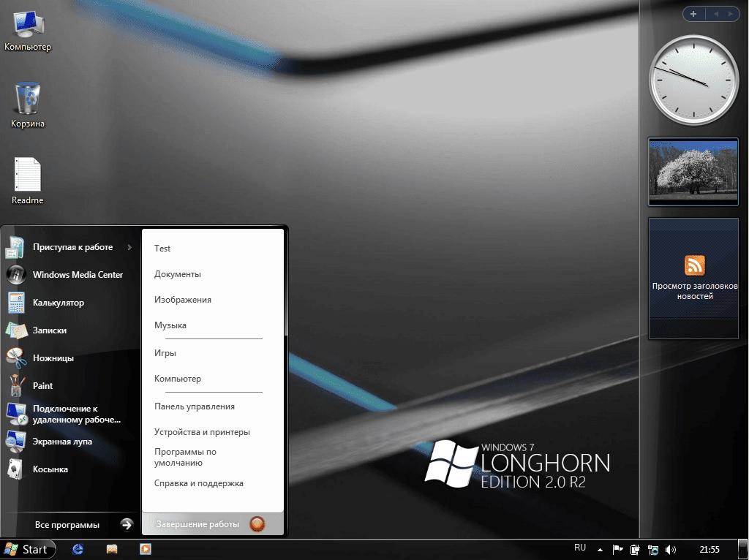
Task: Click the power plug tray icon
Action: pyautogui.click(x=635, y=550)
